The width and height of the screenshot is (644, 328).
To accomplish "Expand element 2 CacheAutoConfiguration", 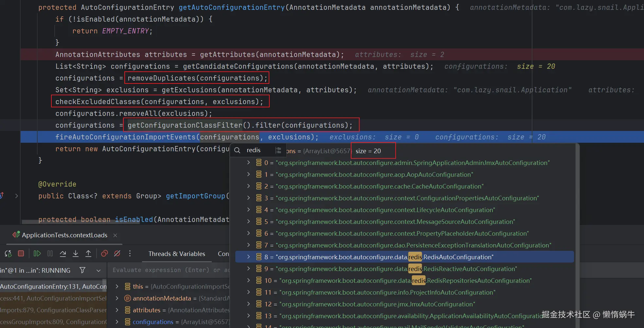I will tap(248, 186).
